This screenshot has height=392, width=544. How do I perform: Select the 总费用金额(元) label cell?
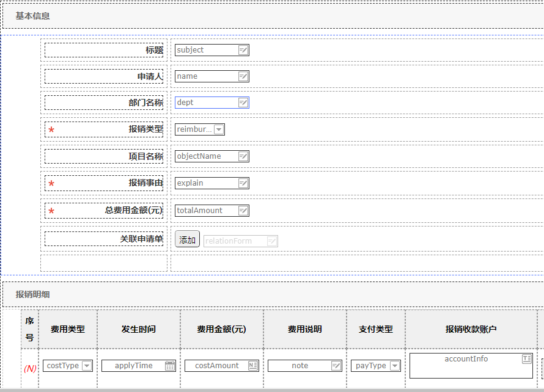(104, 211)
